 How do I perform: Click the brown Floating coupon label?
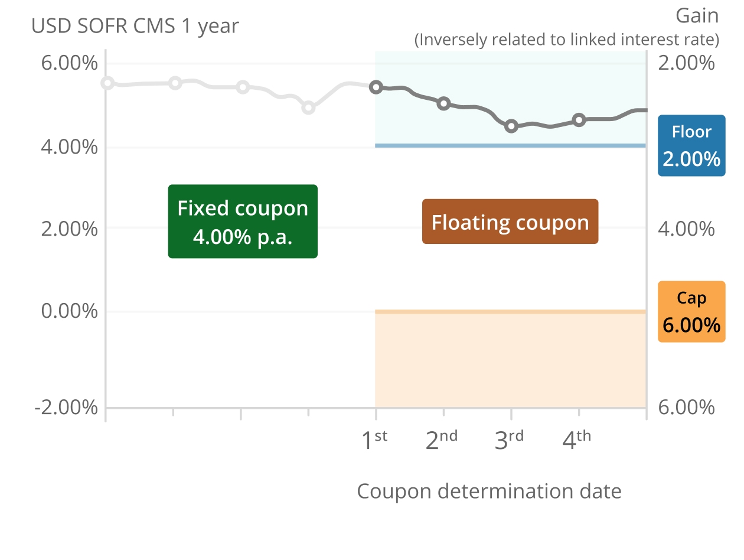510,222
